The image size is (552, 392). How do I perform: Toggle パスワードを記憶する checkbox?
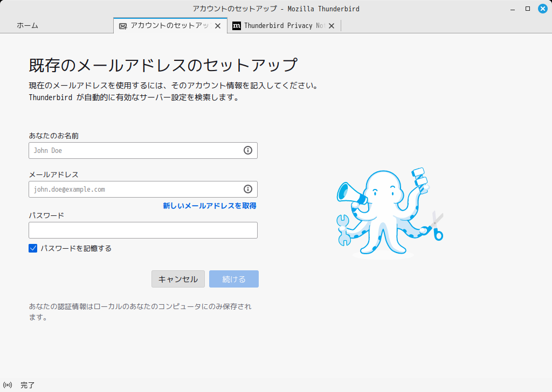(x=33, y=248)
